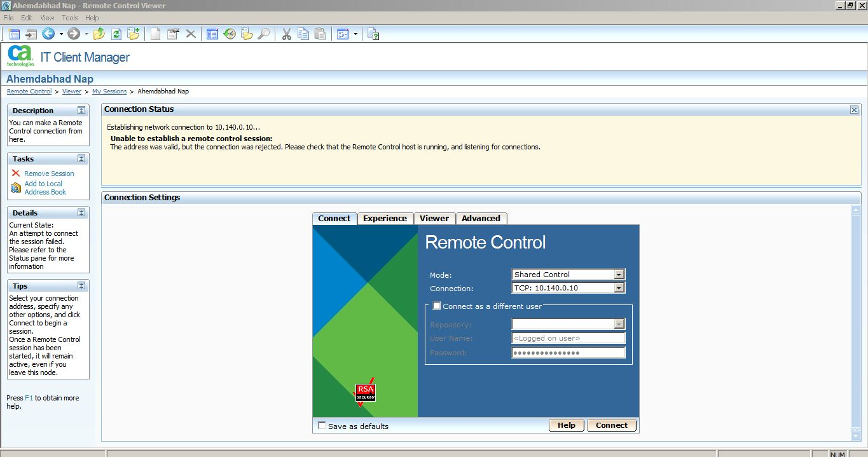Click the help document icon in toolbar

[373, 34]
